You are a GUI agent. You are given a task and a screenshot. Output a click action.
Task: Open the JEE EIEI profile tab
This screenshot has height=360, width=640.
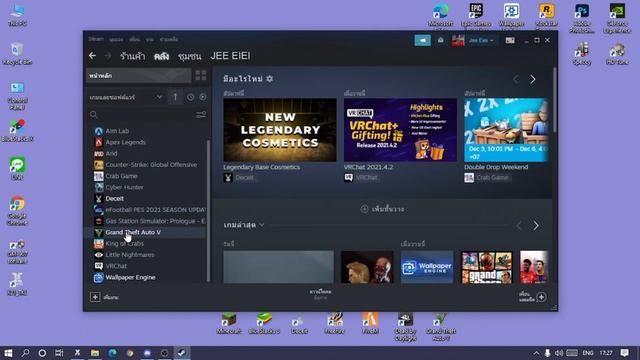click(231, 56)
